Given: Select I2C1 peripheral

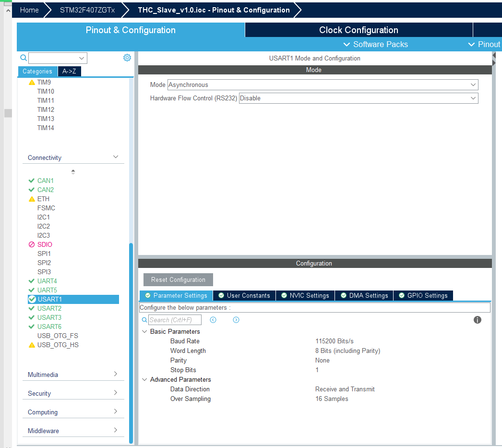Looking at the screenshot, I should [44, 217].
